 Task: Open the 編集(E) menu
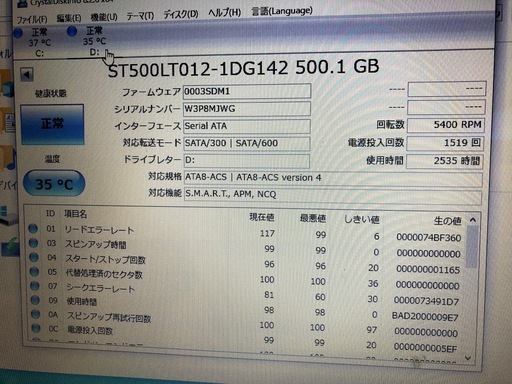point(69,18)
